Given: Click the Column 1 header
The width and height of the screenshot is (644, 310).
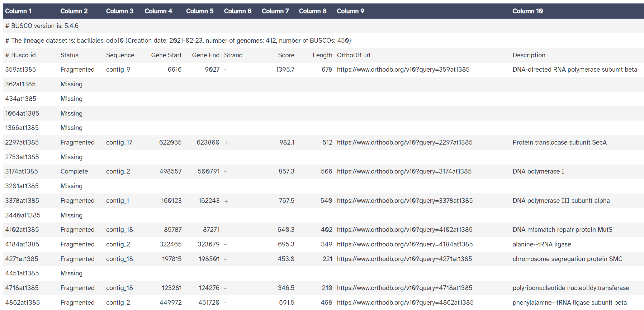Looking at the screenshot, I should click(18, 11).
